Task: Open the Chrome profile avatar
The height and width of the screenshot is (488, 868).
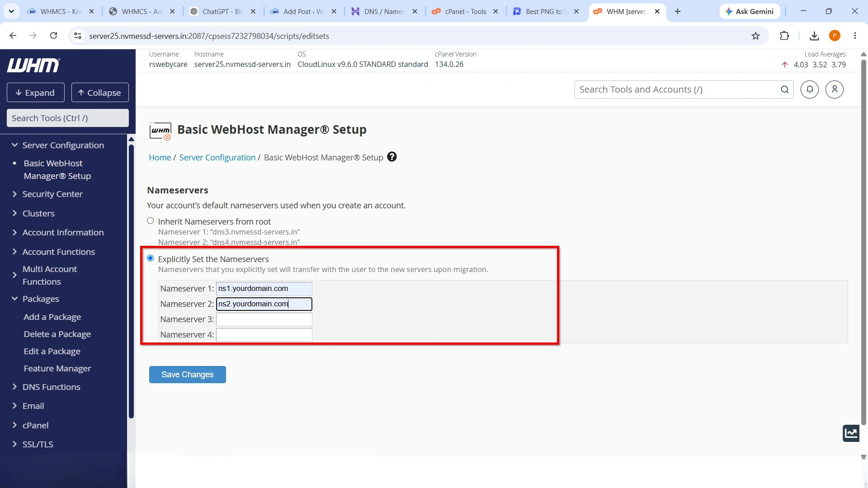Action: coord(835,36)
